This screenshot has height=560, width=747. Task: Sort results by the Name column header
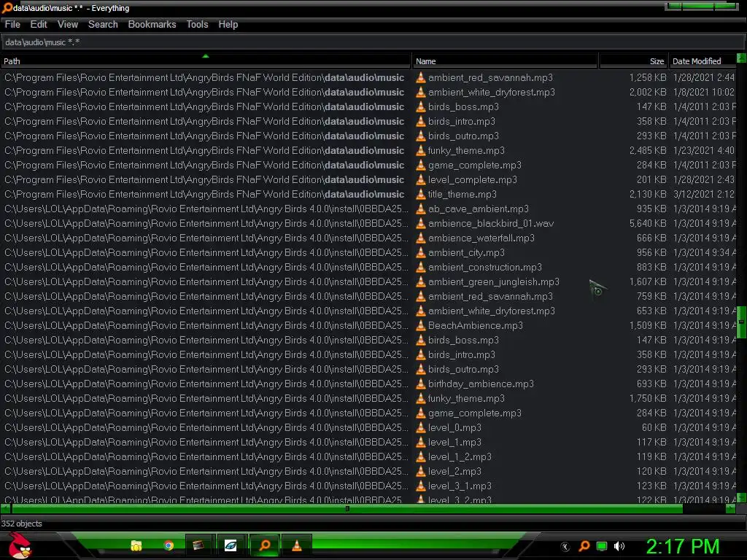tap(505, 61)
